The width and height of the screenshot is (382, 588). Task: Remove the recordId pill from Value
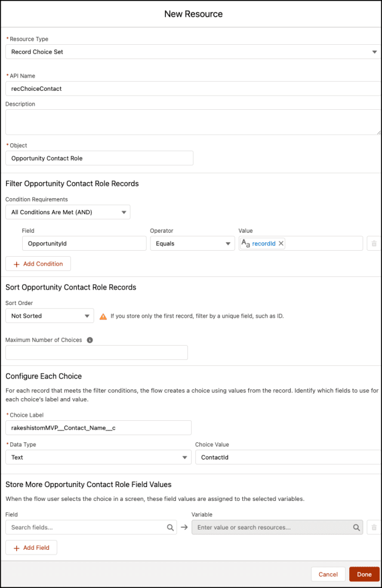pyautogui.click(x=281, y=244)
